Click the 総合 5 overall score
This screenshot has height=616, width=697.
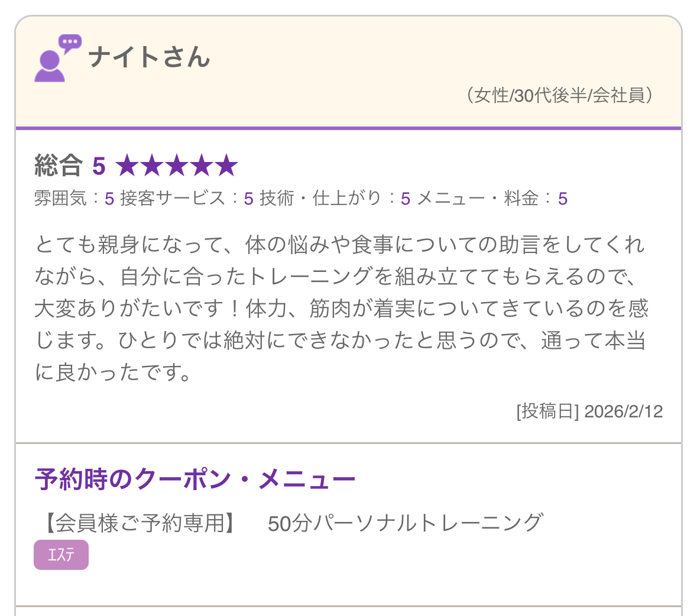coord(70,166)
